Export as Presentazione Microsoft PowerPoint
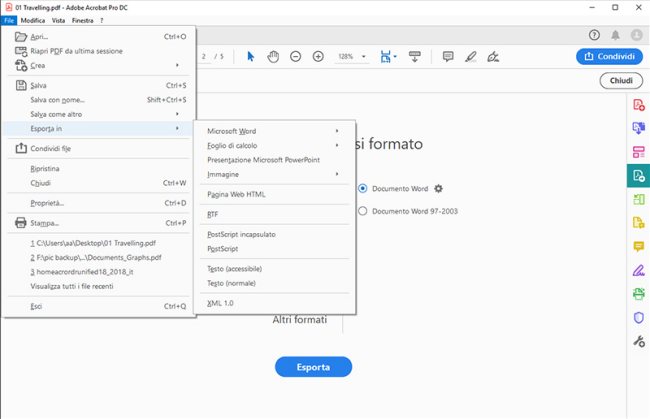650x419 pixels. coord(274,160)
